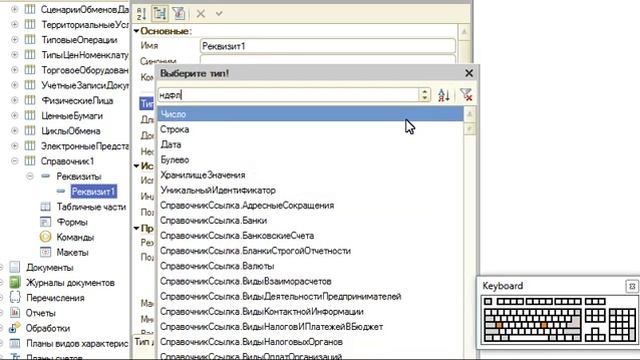Select СправочникСсылка.ВидыДеятельностиПредпринимателей
The image size is (640, 360).
pos(310,296)
